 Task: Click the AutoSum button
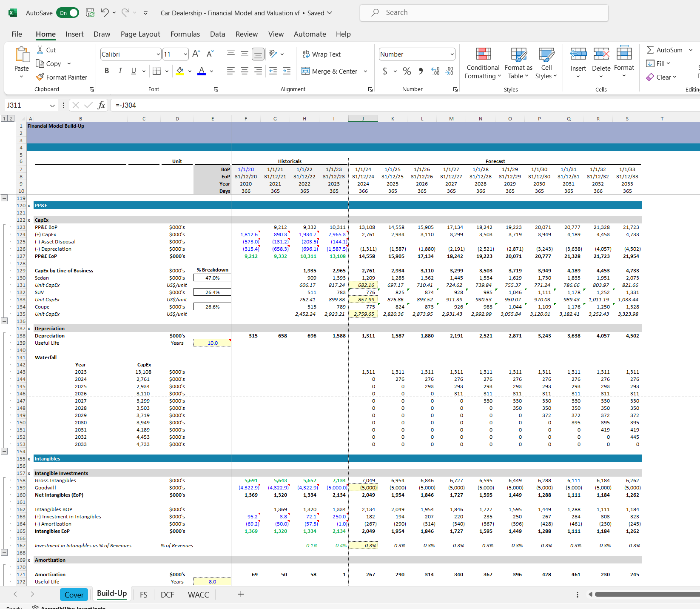[x=664, y=50]
